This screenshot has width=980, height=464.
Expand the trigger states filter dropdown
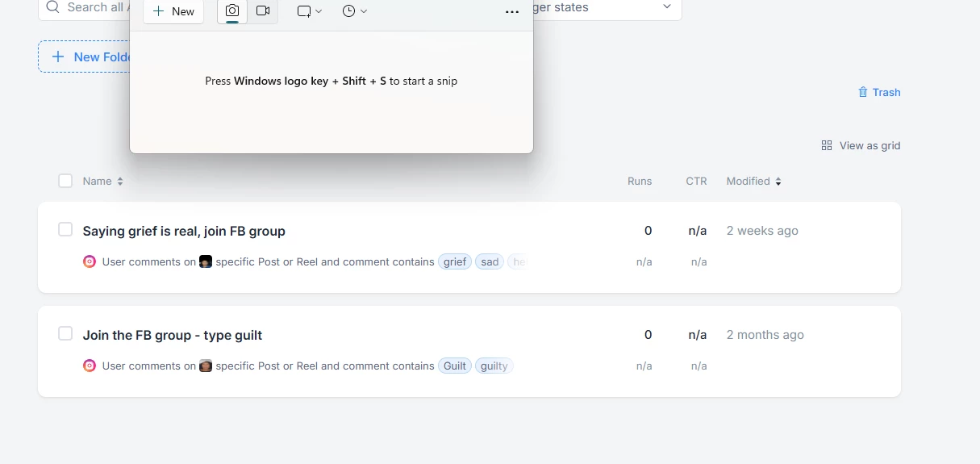point(666,7)
